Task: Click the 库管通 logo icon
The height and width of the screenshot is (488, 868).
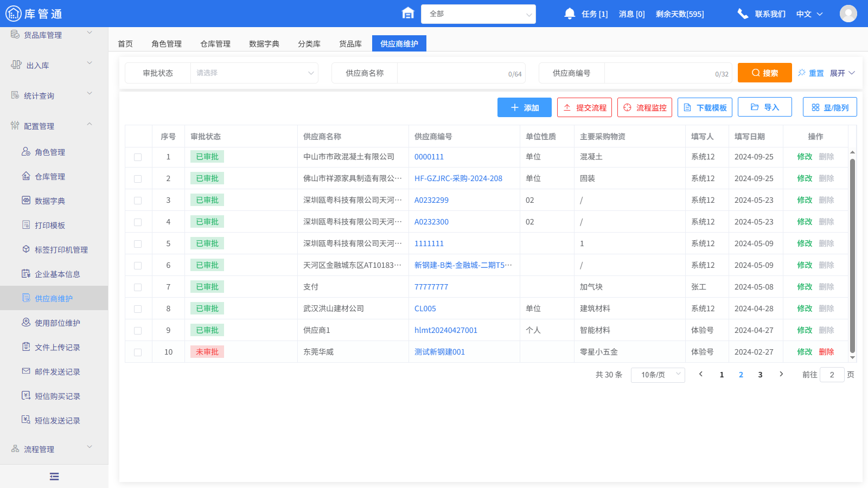Action: (13, 14)
